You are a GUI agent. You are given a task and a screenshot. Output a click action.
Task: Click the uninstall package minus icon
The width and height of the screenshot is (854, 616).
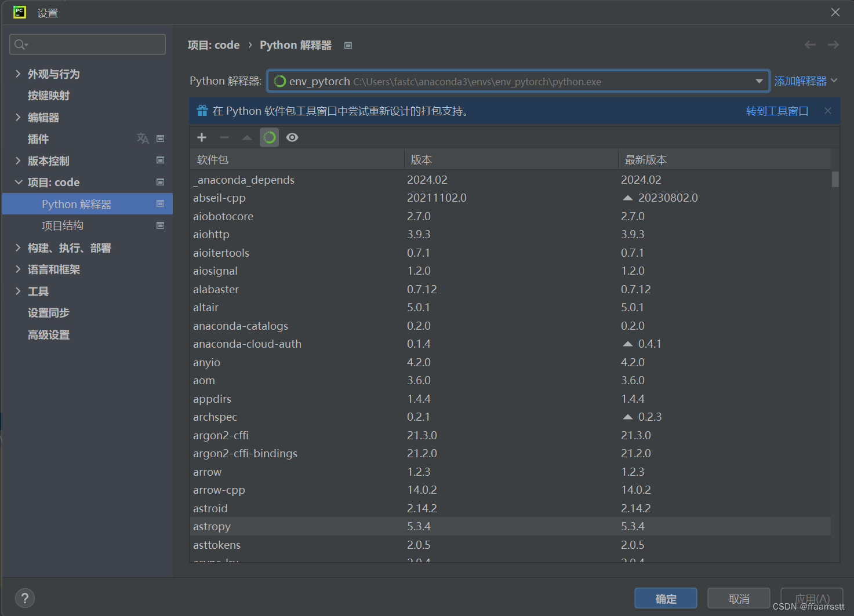pos(224,137)
